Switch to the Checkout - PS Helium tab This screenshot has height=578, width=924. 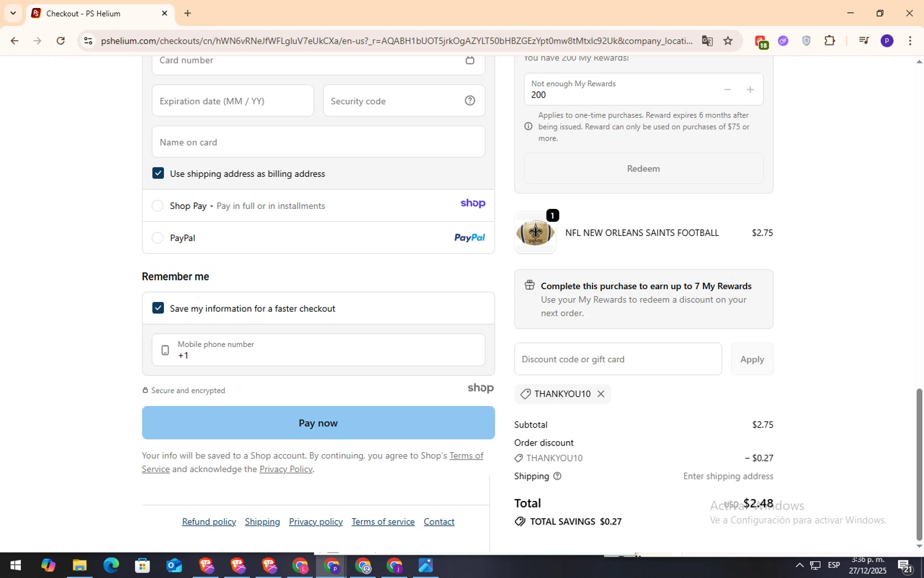(x=100, y=13)
